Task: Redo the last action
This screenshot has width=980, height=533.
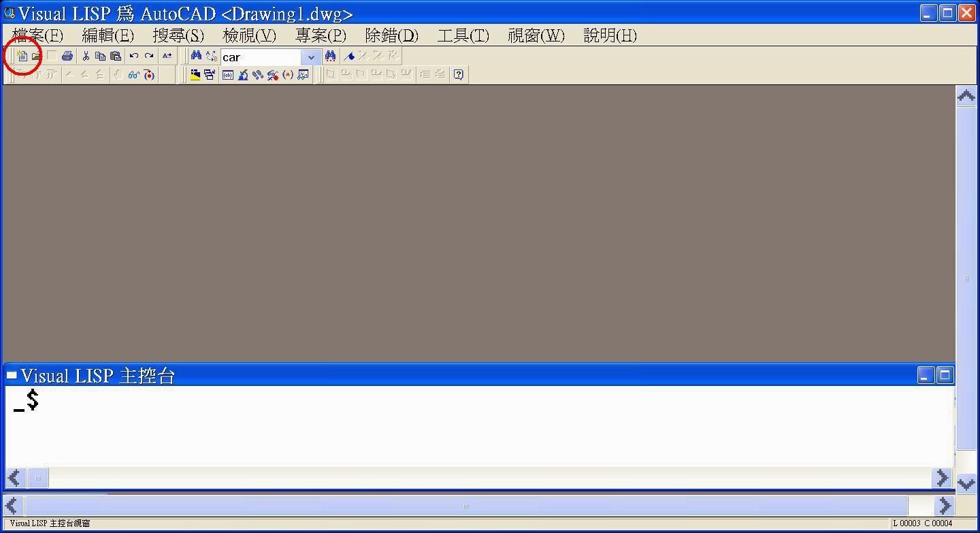Action: (x=149, y=56)
